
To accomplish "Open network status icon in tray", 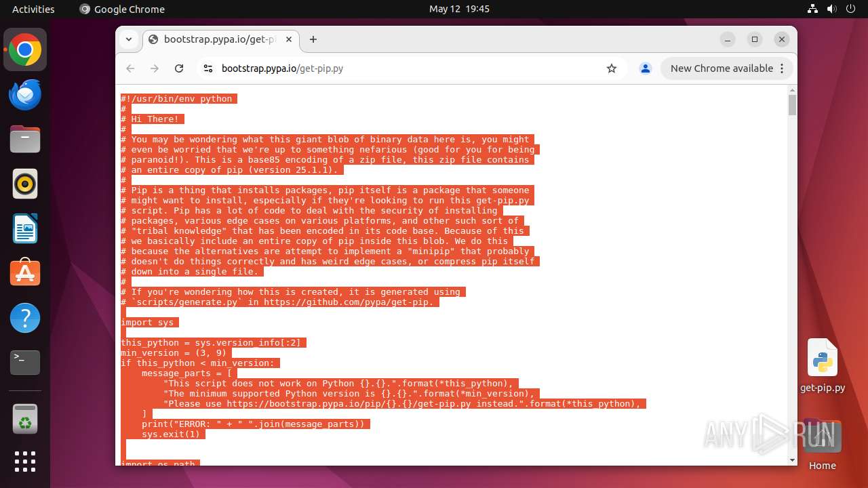I will tap(813, 9).
